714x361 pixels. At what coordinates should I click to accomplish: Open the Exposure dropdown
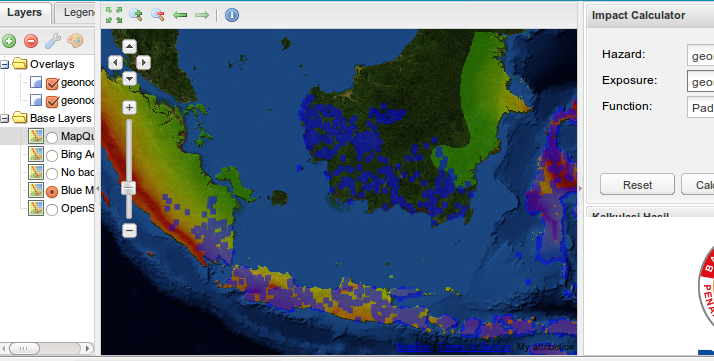(700, 81)
